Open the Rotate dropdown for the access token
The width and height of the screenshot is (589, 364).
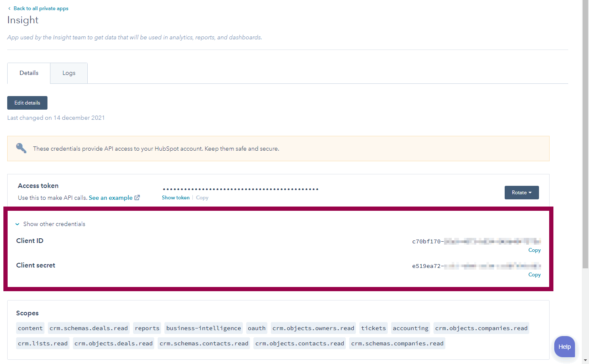tap(522, 192)
